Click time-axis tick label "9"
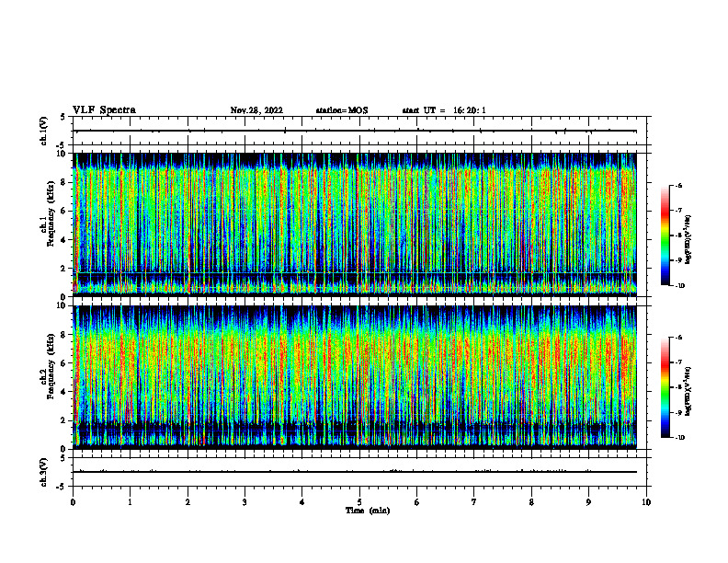Screen dimensions: 728x563 point(588,502)
